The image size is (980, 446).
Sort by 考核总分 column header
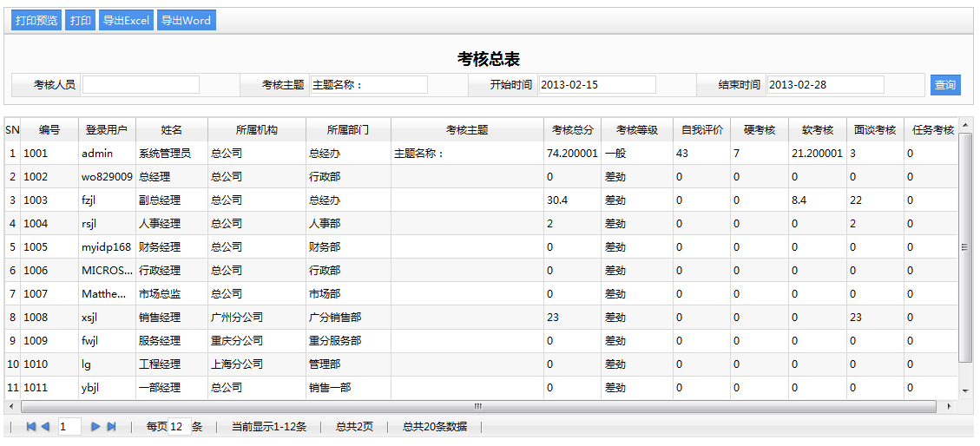pos(573,130)
